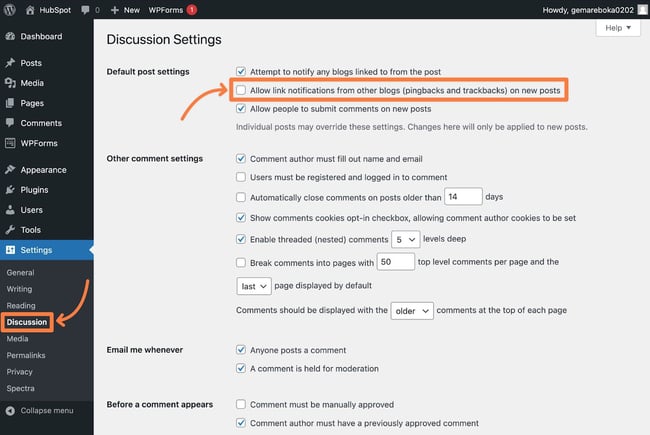Toggle Comment author must have previously approved comment

click(241, 423)
